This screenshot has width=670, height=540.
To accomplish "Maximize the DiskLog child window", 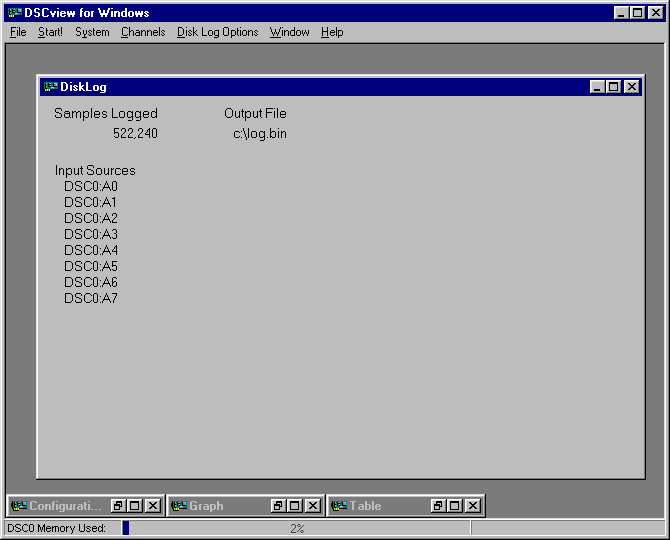I will click(x=613, y=87).
